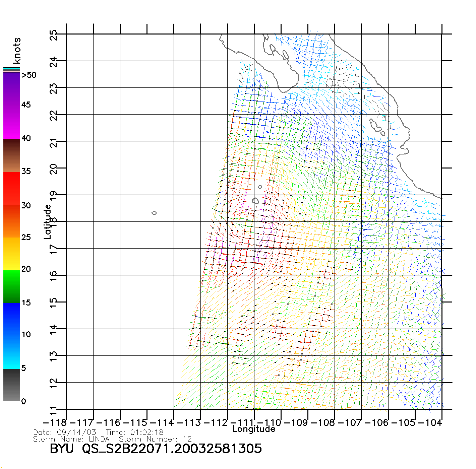Click the purple 45–50 knots color band

pyautogui.click(x=12, y=89)
